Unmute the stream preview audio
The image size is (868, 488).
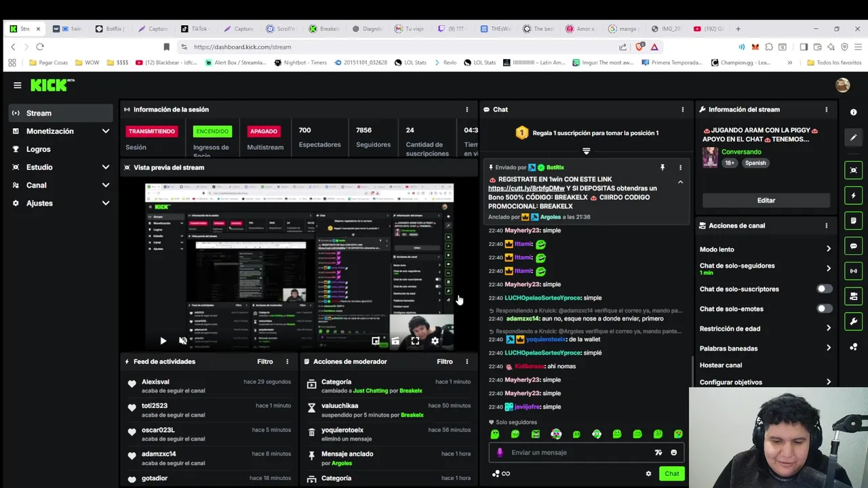[182, 341]
